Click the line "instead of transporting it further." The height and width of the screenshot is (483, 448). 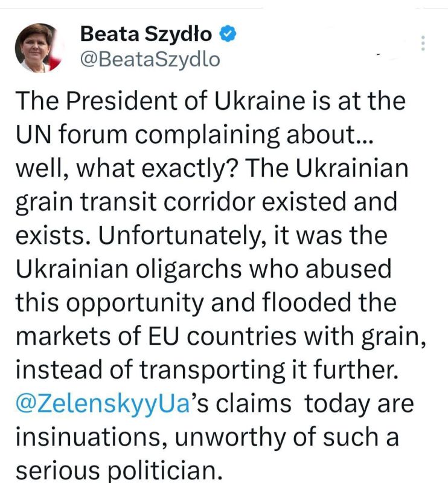tap(207, 369)
